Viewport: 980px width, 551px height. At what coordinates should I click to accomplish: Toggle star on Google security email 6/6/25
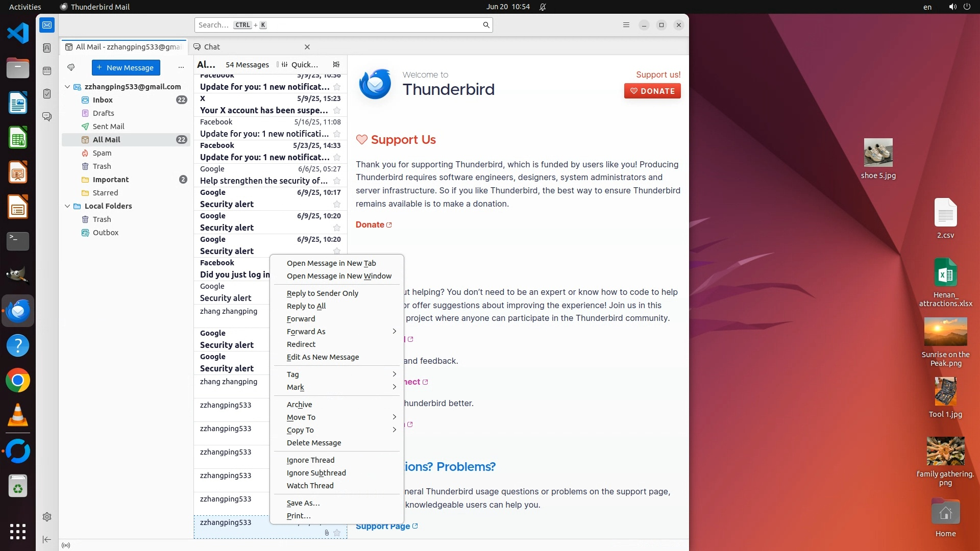pos(337,181)
